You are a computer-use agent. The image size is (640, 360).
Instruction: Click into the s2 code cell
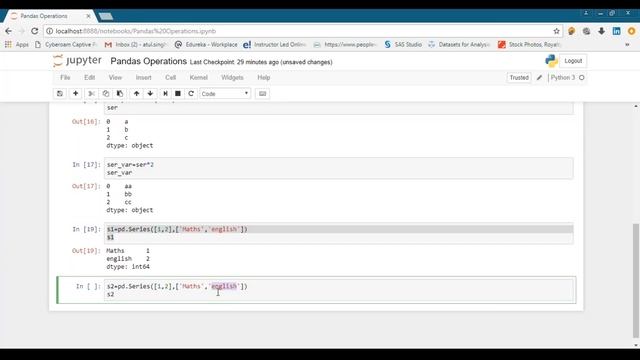coord(338,290)
